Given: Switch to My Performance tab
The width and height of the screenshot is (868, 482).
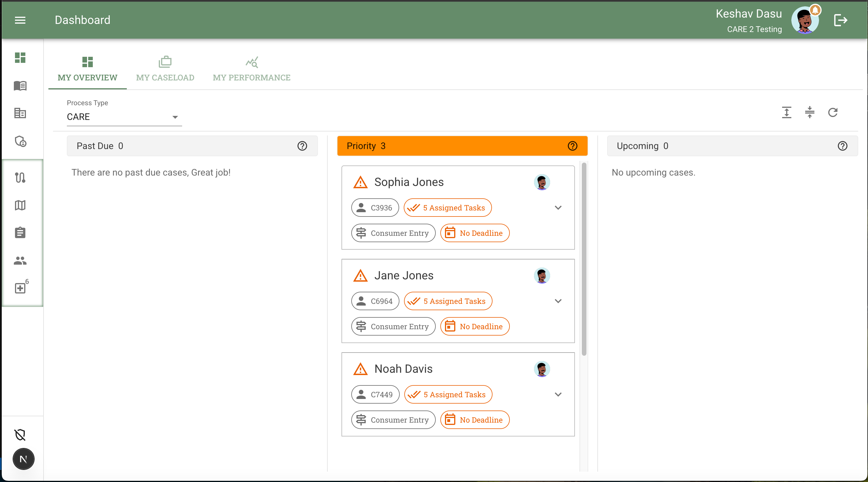Looking at the screenshot, I should 251,69.
